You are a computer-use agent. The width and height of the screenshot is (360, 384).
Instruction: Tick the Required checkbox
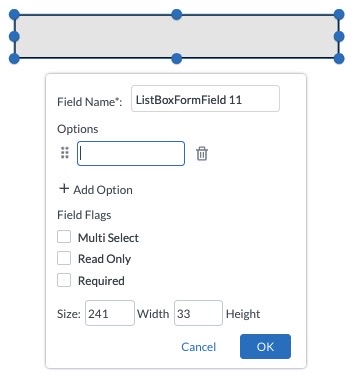64,280
